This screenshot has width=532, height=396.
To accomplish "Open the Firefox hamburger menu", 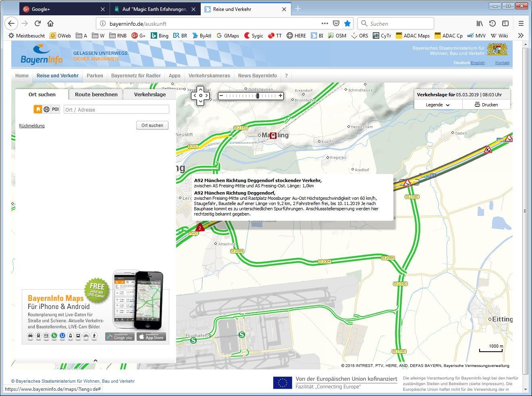I will [521, 23].
